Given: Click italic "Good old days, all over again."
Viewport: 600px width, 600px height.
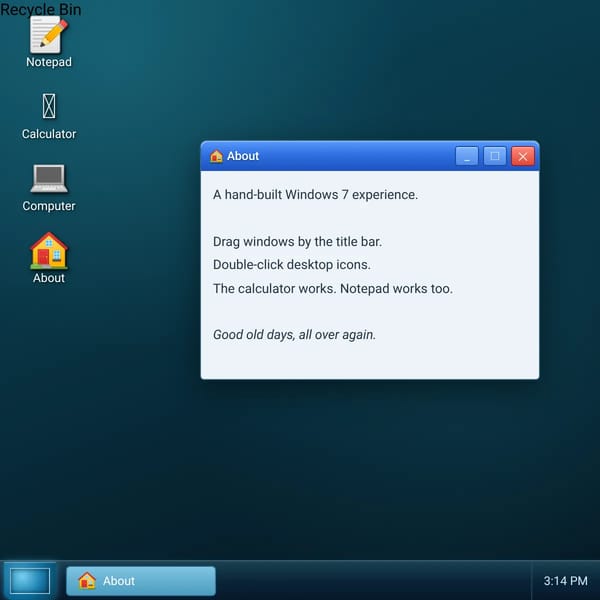Looking at the screenshot, I should coord(294,335).
